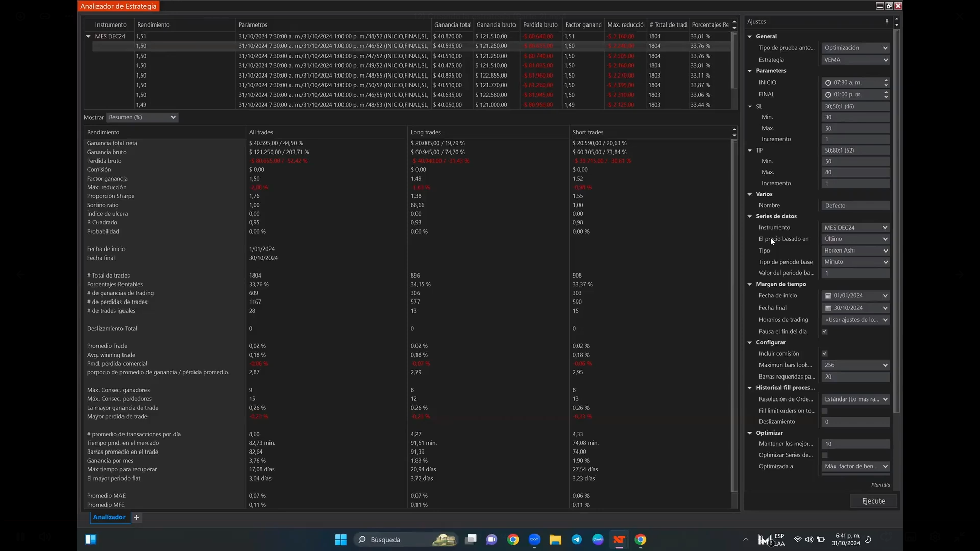
Task: Collapse the Series de datos section
Action: pyautogui.click(x=750, y=216)
